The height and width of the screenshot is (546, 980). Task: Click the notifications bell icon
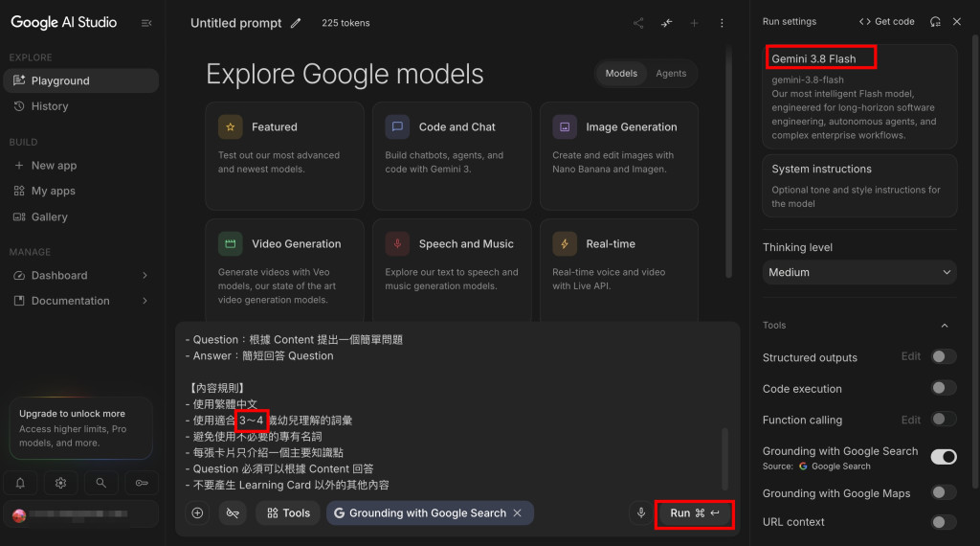pos(20,483)
